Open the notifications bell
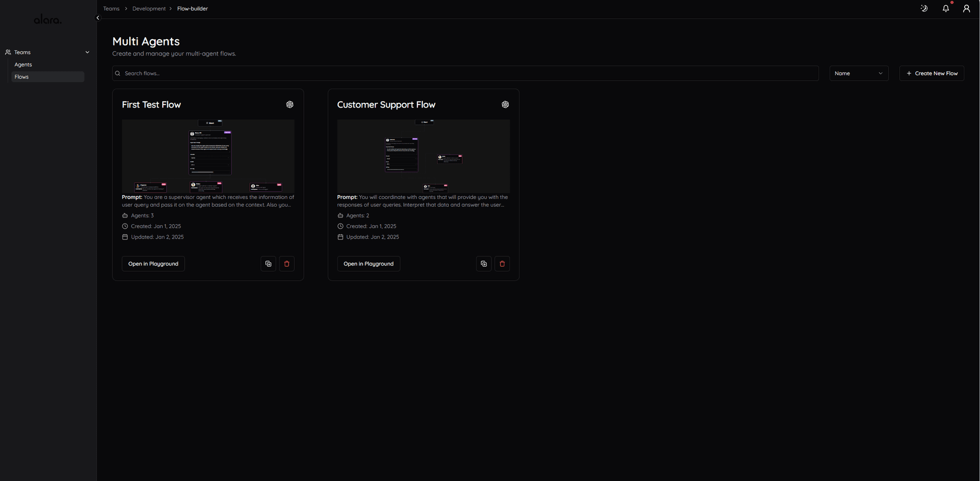Viewport: 980px width, 481px height. point(946,9)
